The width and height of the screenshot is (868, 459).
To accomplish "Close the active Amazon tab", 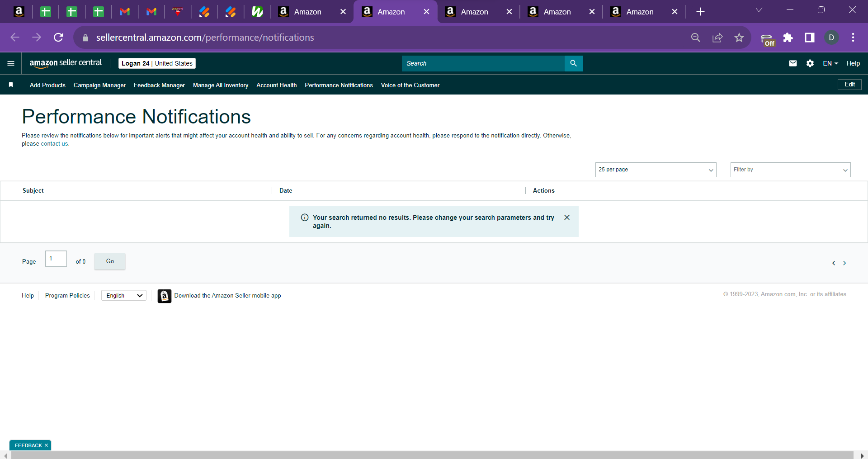I will click(x=426, y=12).
